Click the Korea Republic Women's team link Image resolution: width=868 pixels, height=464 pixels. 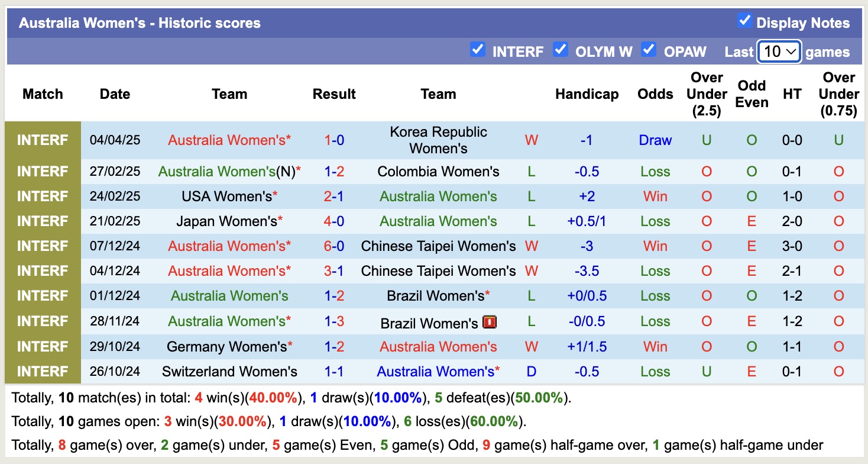pos(438,140)
